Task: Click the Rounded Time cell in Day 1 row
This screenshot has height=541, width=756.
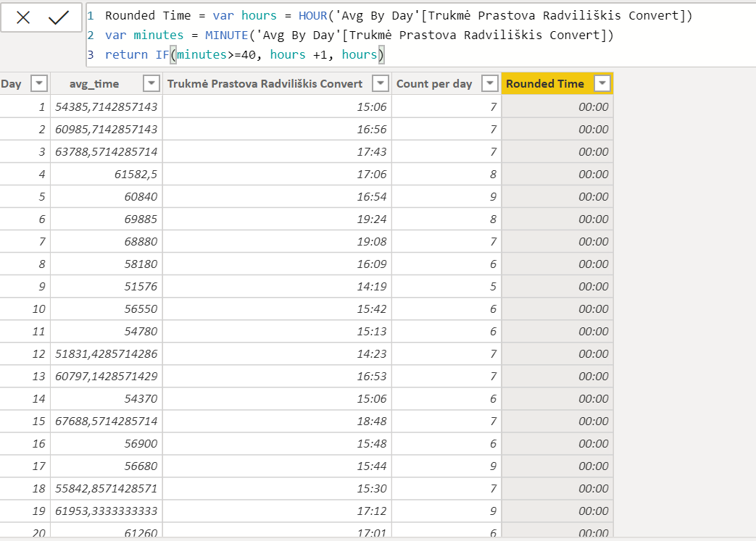Action: [x=557, y=106]
